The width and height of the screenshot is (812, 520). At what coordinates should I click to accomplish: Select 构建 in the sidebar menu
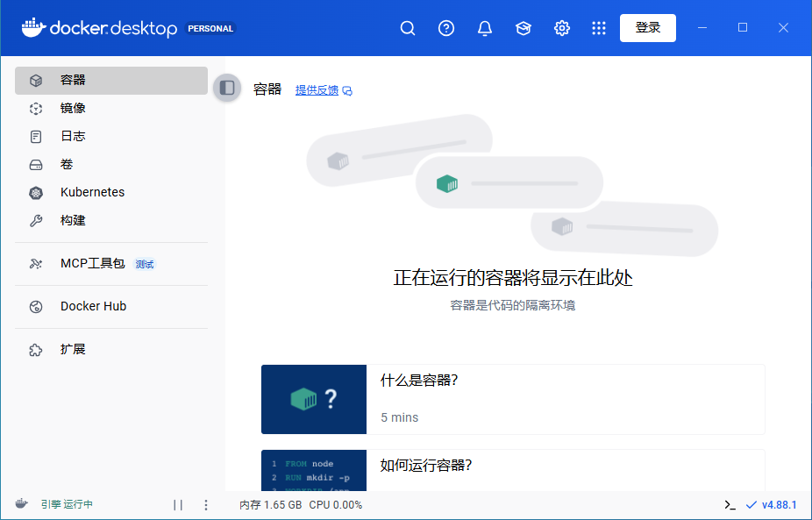(x=111, y=220)
